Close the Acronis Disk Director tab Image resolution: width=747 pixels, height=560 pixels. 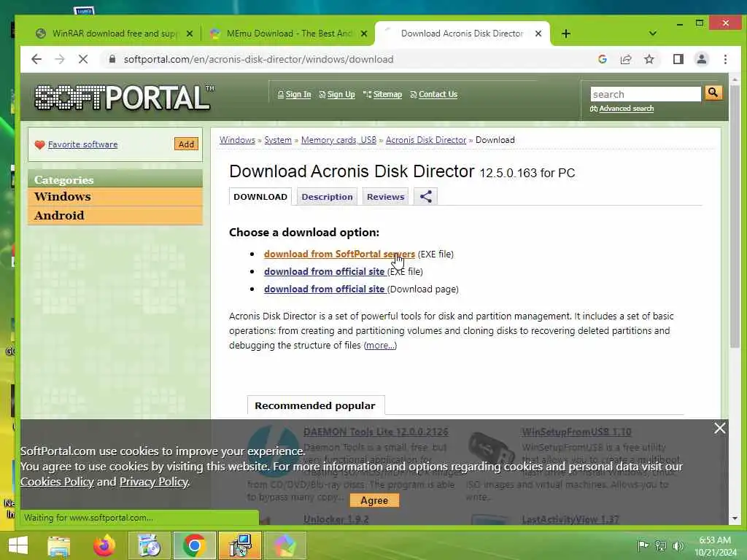pyautogui.click(x=538, y=34)
